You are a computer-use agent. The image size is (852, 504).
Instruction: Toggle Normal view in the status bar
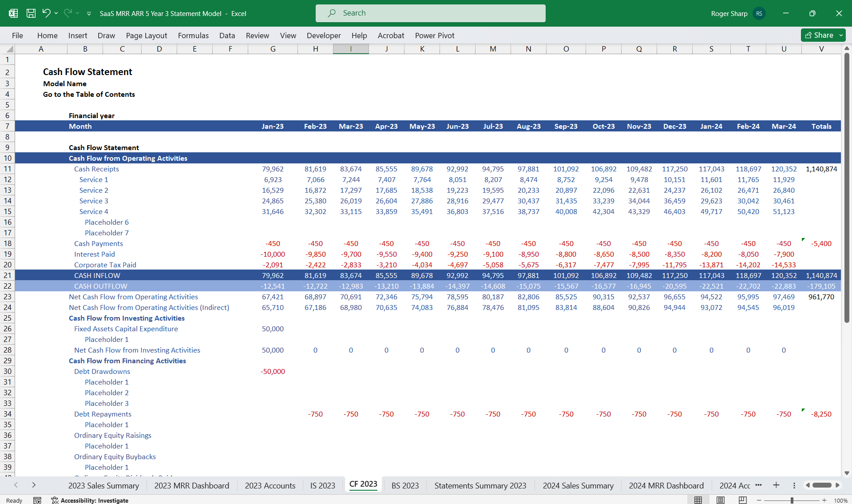pos(697,500)
